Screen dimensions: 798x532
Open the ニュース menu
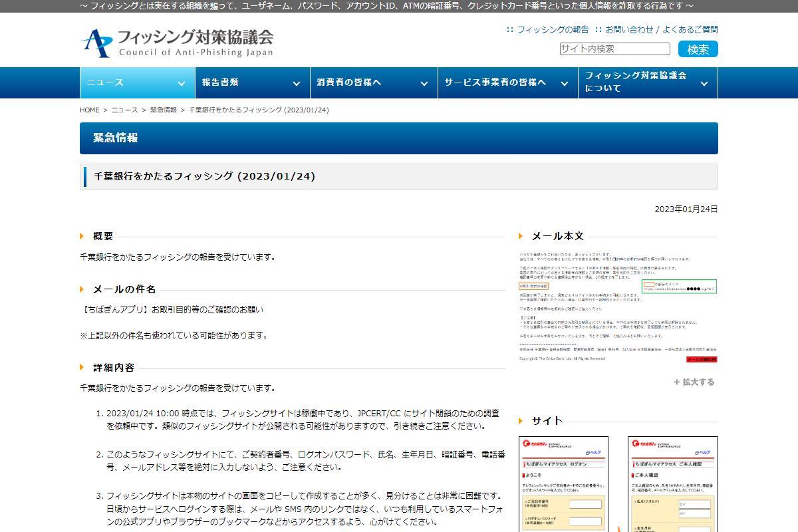(x=137, y=82)
